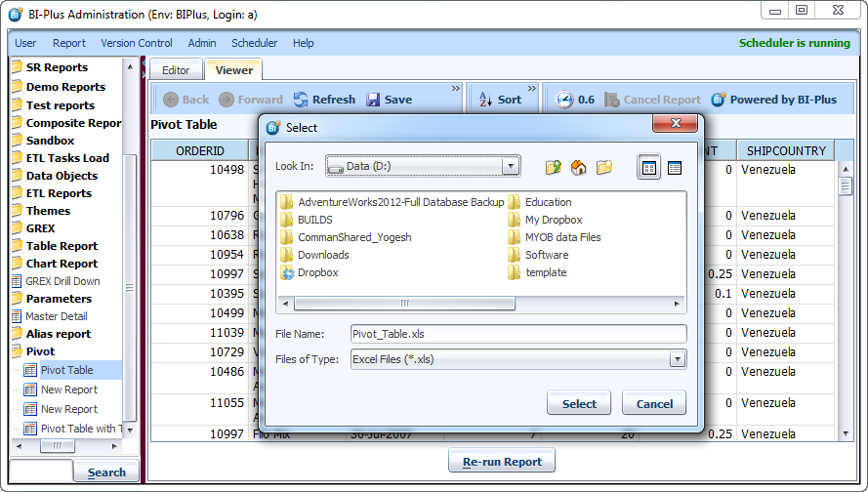Expand overflow chevron next to Save

(455, 89)
